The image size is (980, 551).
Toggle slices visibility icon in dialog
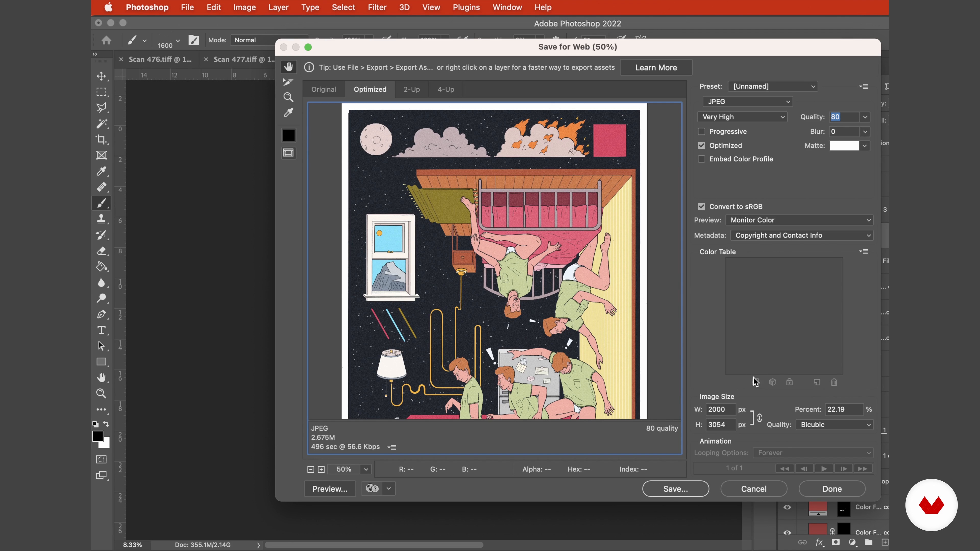(288, 153)
